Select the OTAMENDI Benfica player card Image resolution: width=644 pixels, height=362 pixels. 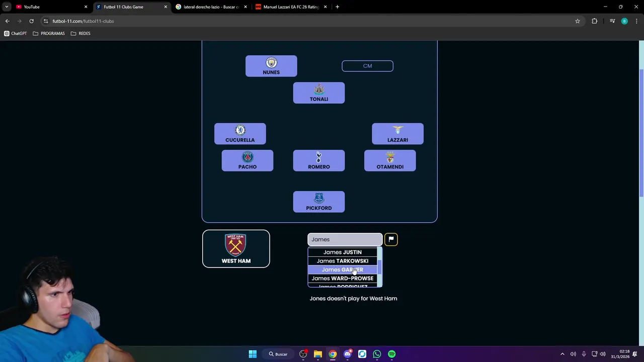tap(390, 160)
